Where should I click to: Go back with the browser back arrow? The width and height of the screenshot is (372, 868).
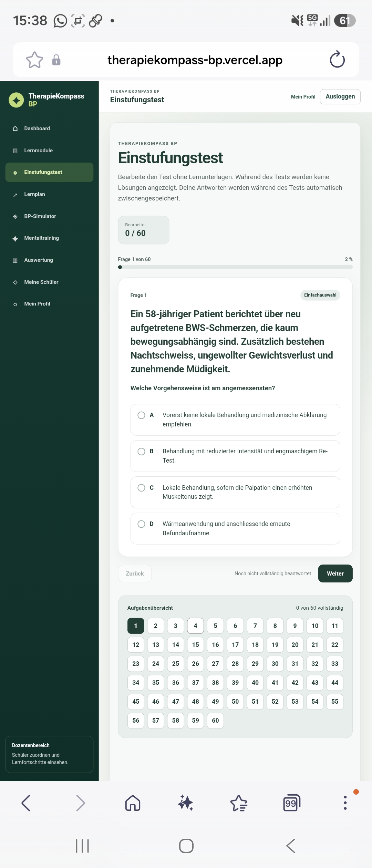click(26, 803)
